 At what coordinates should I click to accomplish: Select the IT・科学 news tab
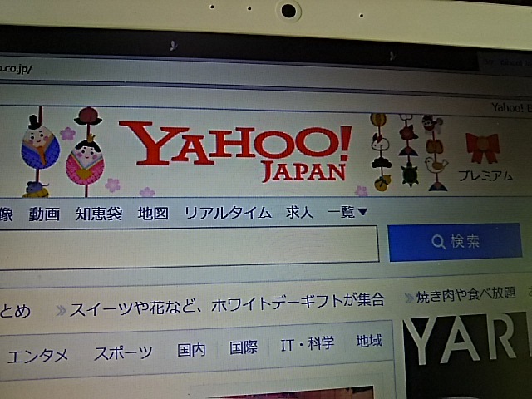(308, 344)
